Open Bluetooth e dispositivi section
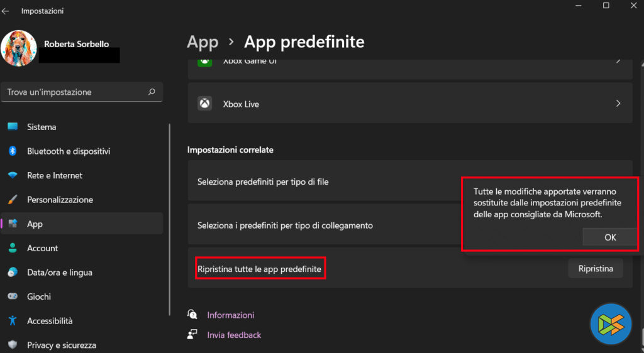Image resolution: width=644 pixels, height=353 pixels. click(x=68, y=151)
